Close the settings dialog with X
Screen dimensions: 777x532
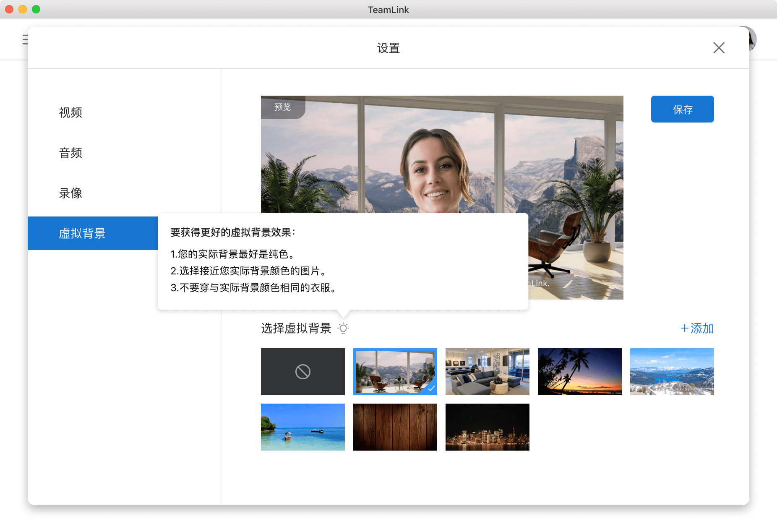pyautogui.click(x=719, y=48)
